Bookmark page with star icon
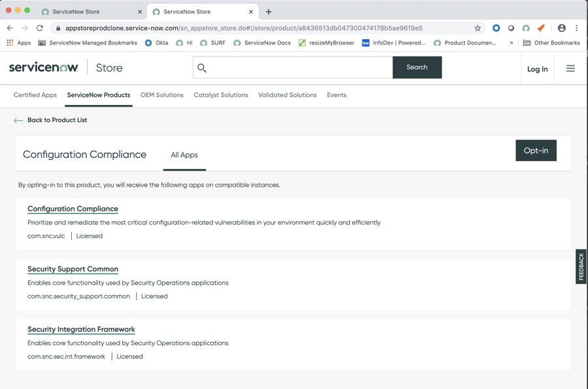 [x=478, y=28]
